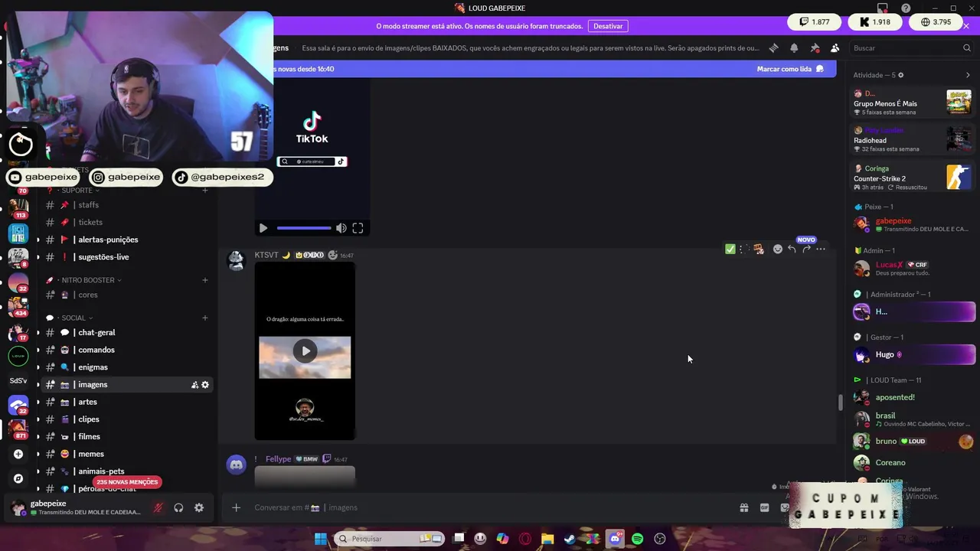
Task: Open Spotify from taskbar
Action: tap(637, 539)
